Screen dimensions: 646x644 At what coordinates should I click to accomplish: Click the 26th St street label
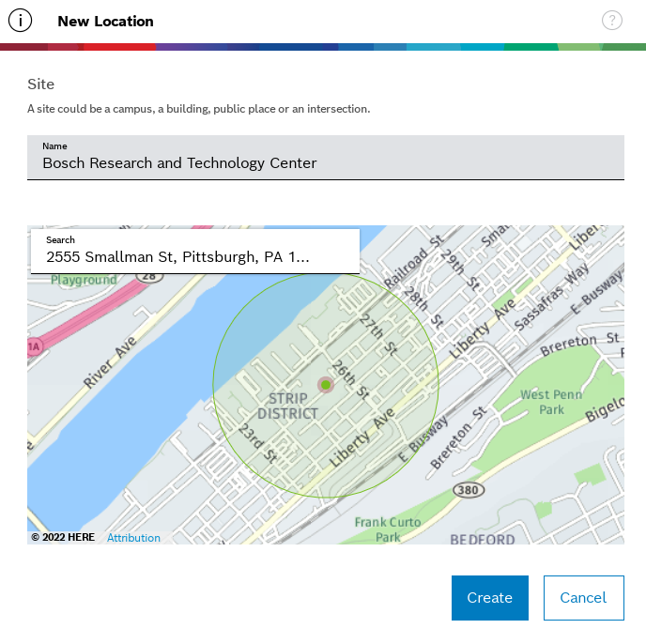(x=350, y=380)
